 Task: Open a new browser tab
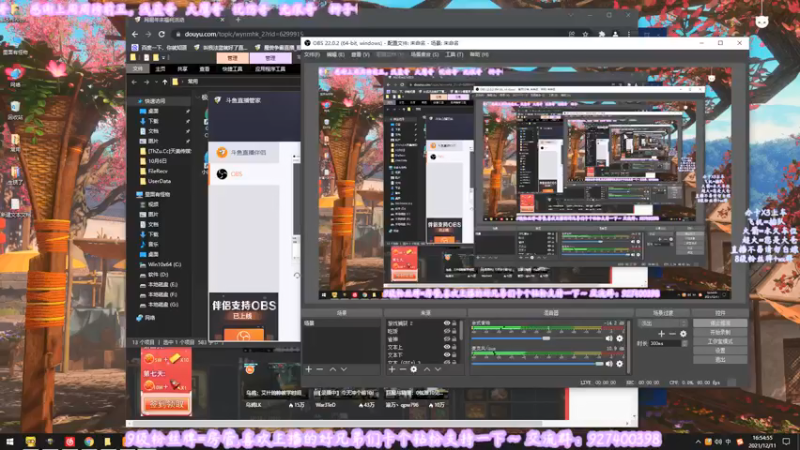238,20
